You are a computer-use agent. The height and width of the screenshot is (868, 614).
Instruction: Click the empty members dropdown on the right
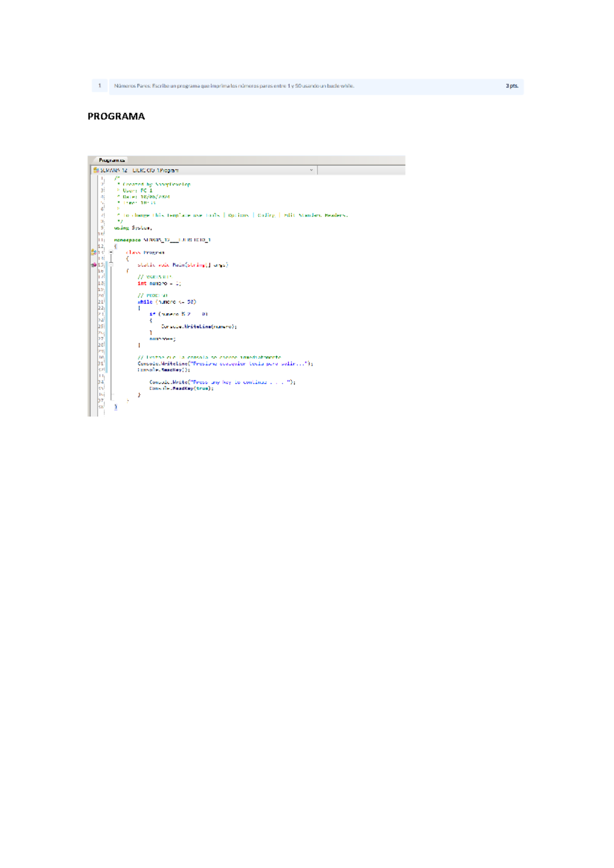(x=361, y=170)
